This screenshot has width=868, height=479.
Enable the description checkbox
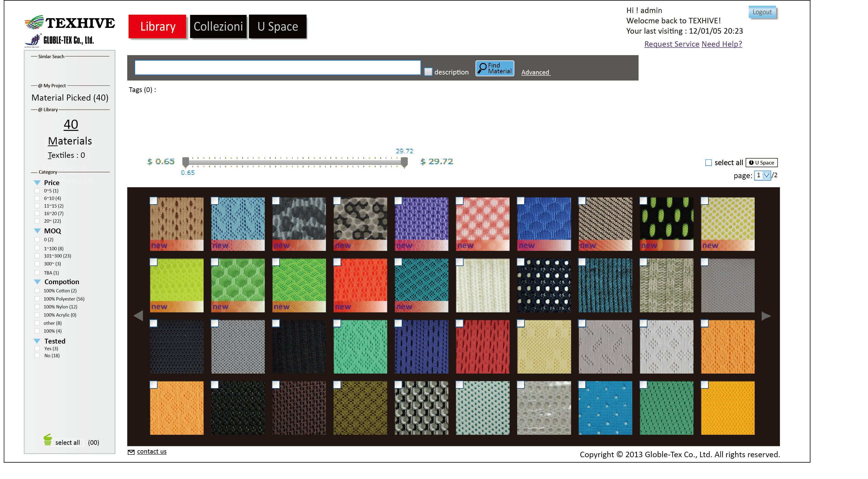point(428,72)
